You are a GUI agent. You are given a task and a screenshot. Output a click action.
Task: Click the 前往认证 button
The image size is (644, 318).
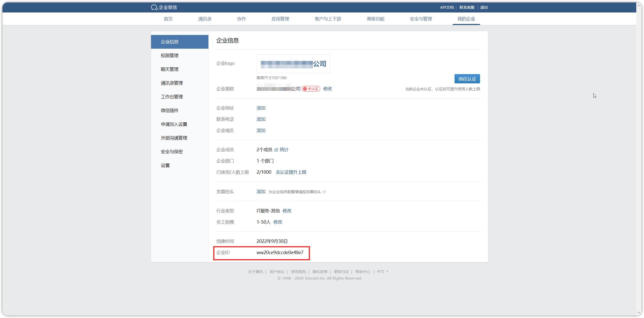467,79
